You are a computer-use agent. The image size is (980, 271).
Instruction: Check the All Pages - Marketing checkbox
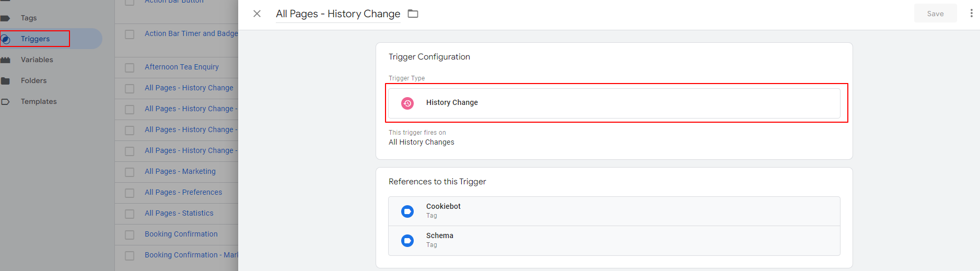[130, 172]
